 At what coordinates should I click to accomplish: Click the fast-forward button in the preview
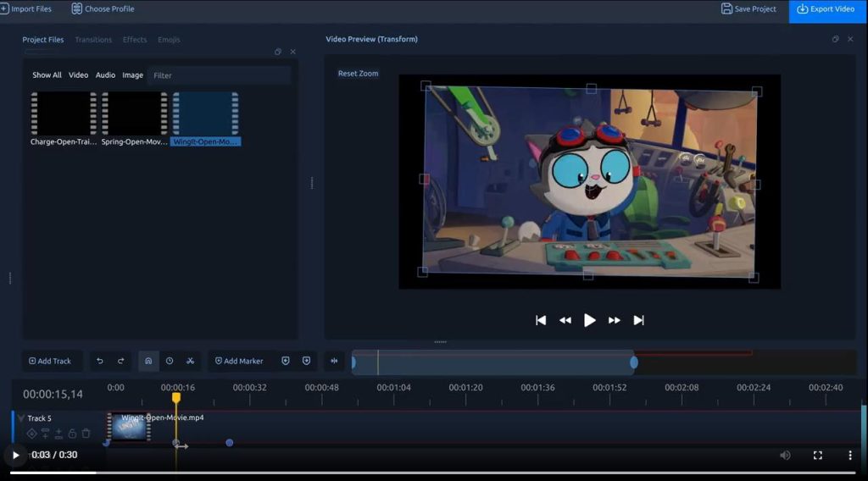pos(614,320)
